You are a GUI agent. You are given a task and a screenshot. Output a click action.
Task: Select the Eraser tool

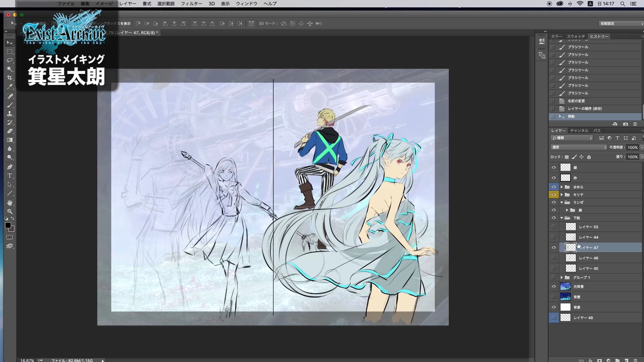[x=10, y=131]
